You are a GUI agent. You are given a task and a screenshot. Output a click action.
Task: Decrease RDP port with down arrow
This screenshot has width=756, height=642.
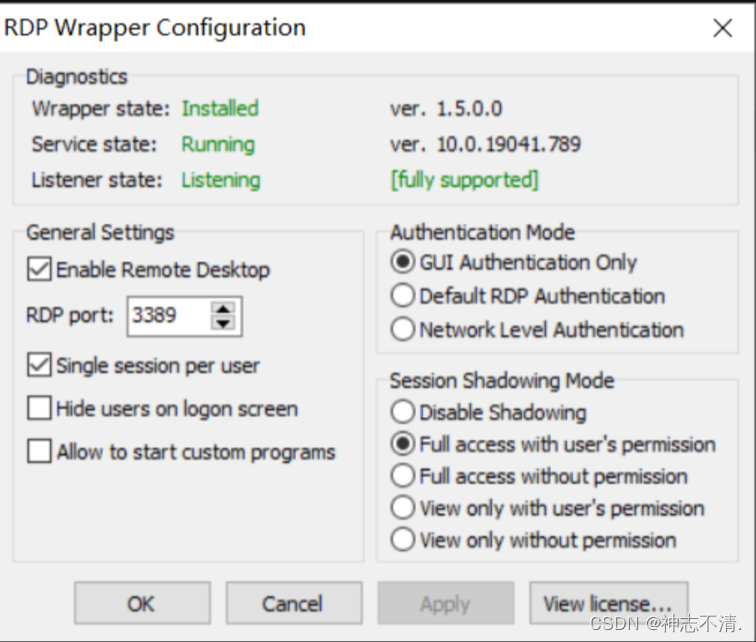point(223,323)
